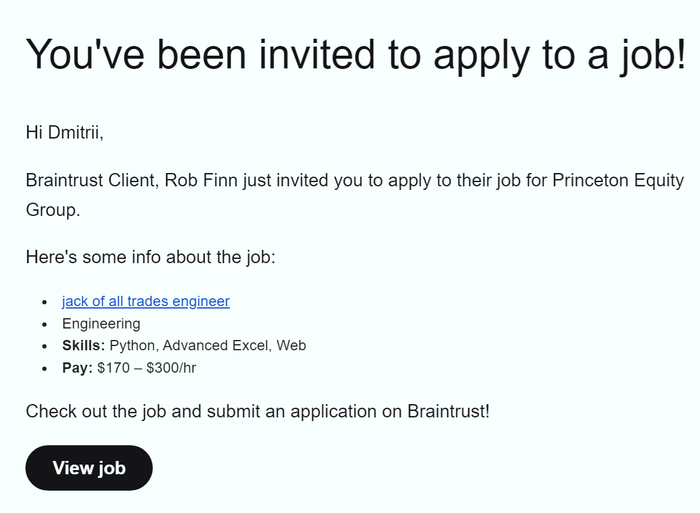This screenshot has width=700, height=513.
Task: Click the bullet point beside "Engineering"
Action: [44, 323]
